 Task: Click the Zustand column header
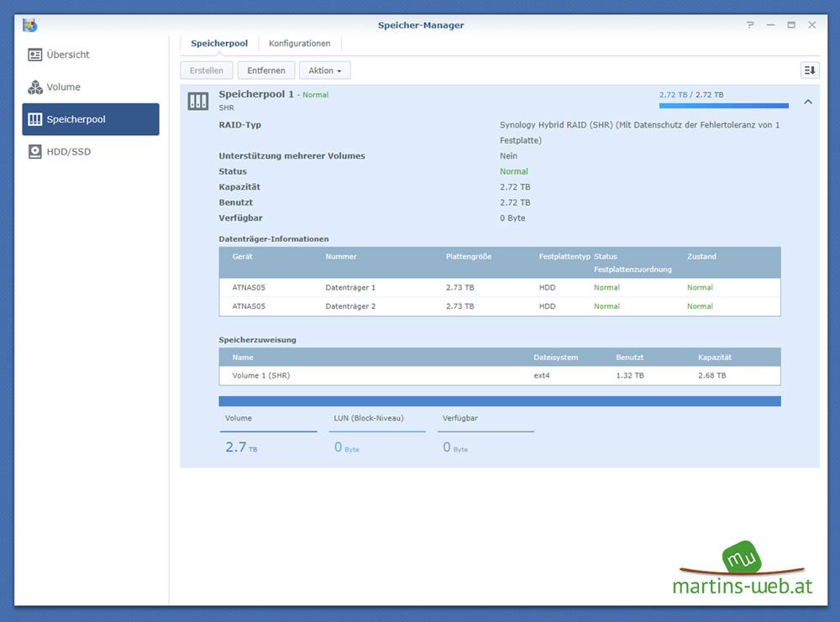tap(701, 256)
